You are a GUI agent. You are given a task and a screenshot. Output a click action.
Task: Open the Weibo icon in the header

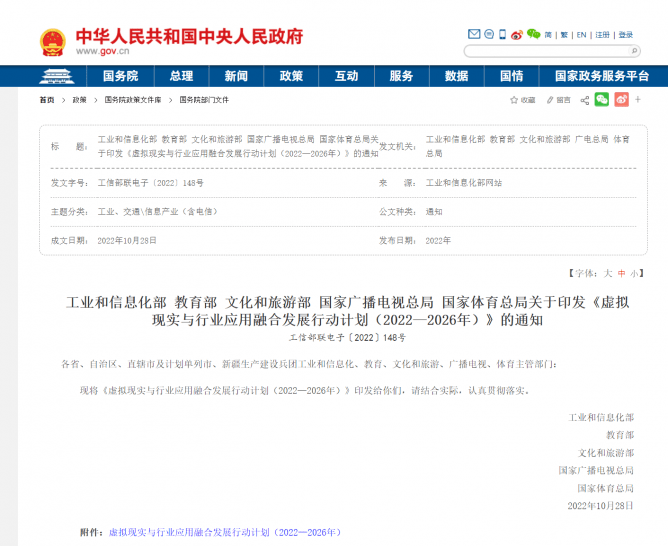pos(517,34)
